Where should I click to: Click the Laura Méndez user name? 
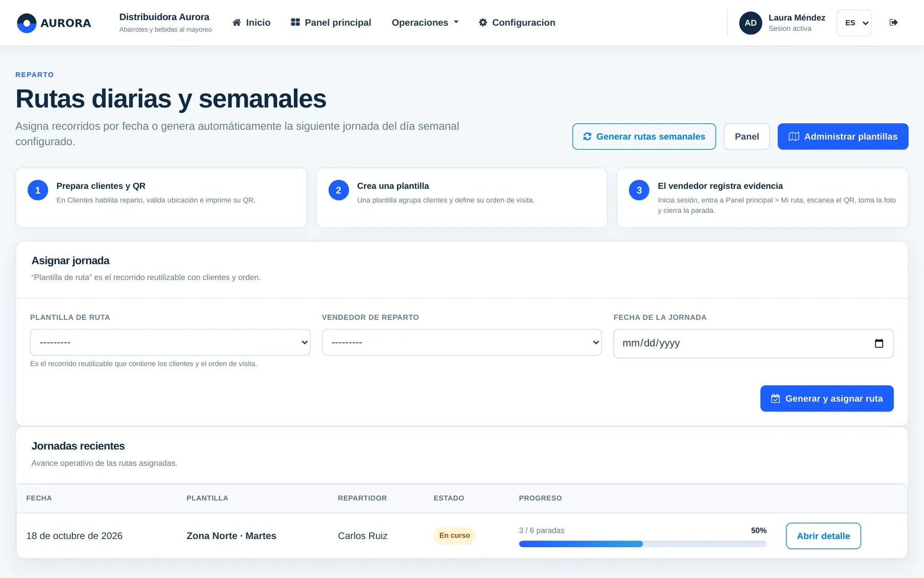pyautogui.click(x=797, y=17)
